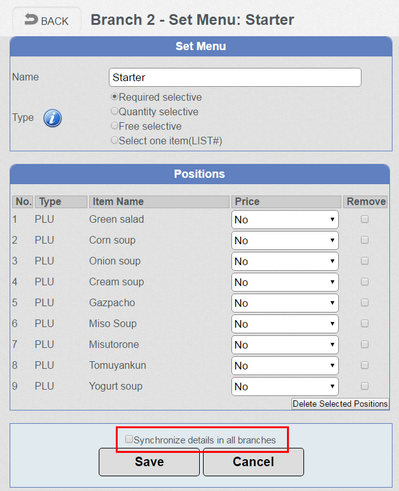Click the Price column header
This screenshot has width=399, height=491.
point(286,202)
